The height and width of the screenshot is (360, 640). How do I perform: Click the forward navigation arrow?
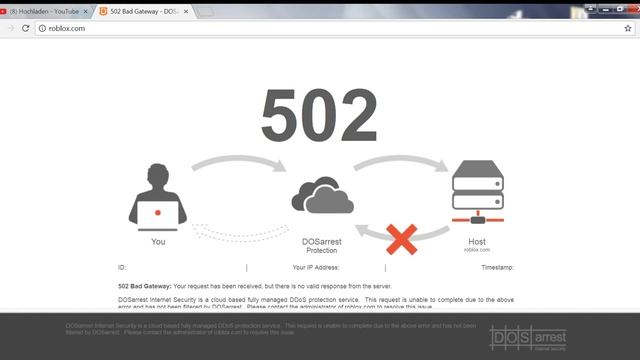click(11, 28)
